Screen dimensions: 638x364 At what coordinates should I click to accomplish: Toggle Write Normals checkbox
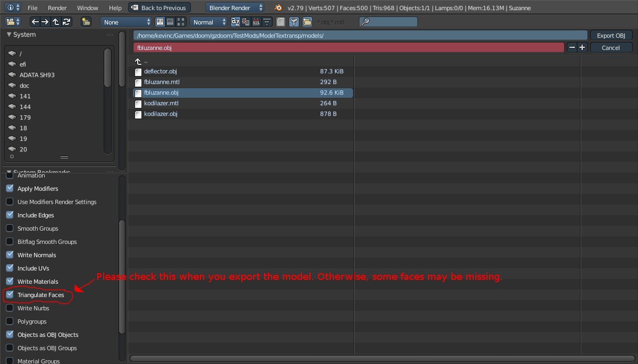pyautogui.click(x=10, y=255)
